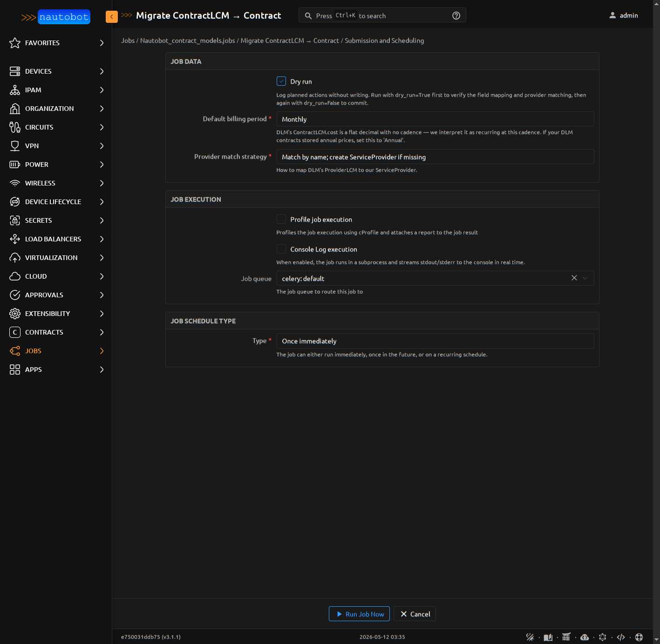
Task: Click the Cloud icon in sidebar
Action: pos(15,276)
